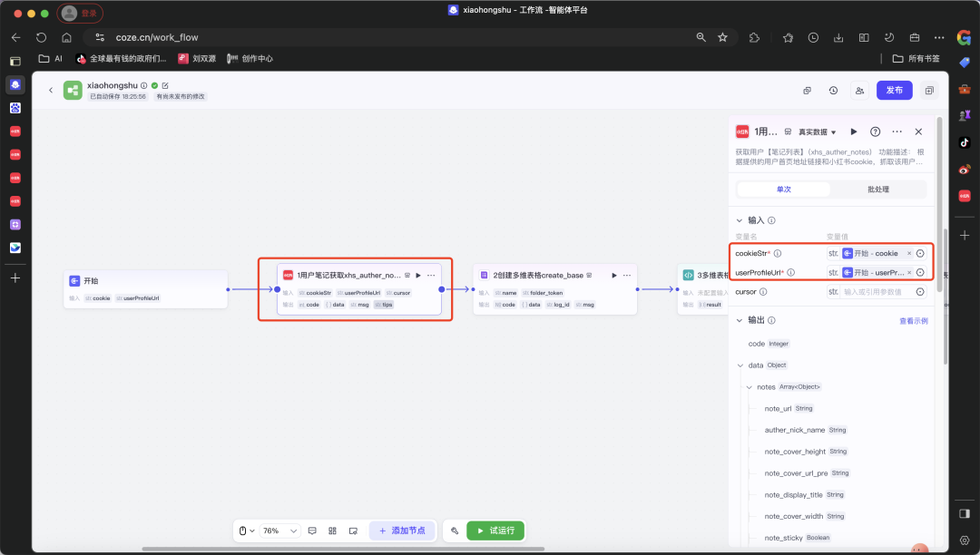Click the note_display_title output row

(x=804, y=495)
